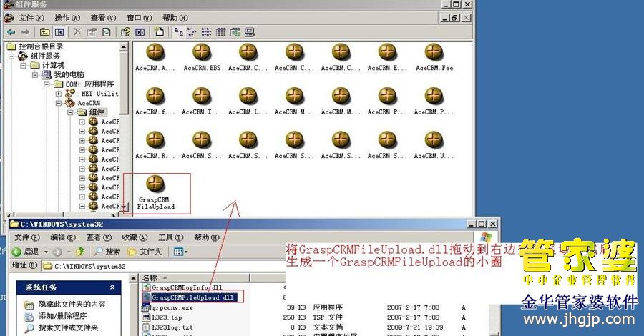Click the 文件夹 folders toolbar button
644x336 pixels.
click(x=144, y=252)
